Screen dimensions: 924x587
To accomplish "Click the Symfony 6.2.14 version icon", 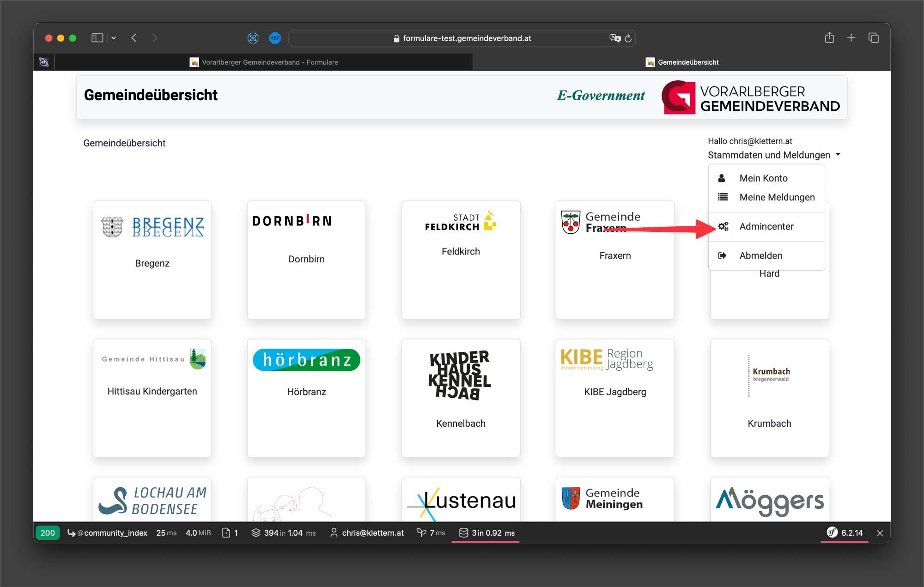I will [845, 533].
